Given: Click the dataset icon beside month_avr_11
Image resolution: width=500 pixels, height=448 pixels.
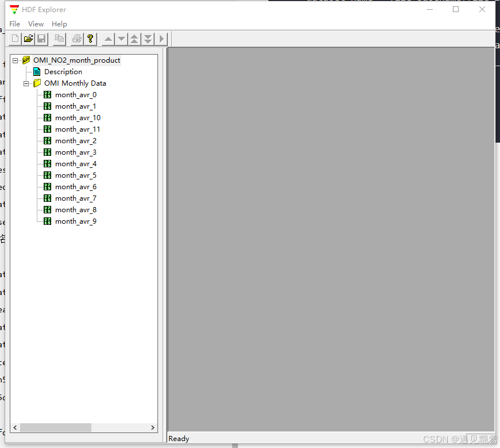Looking at the screenshot, I should tap(48, 129).
